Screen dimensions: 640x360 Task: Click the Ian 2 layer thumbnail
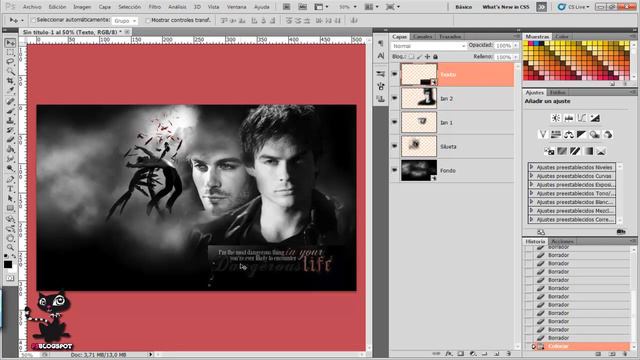(x=419, y=98)
